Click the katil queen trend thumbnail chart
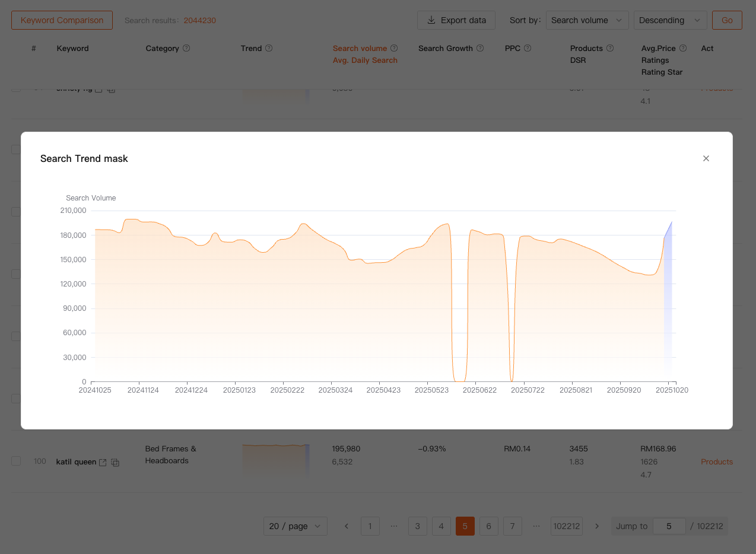The width and height of the screenshot is (756, 554). tap(275, 459)
